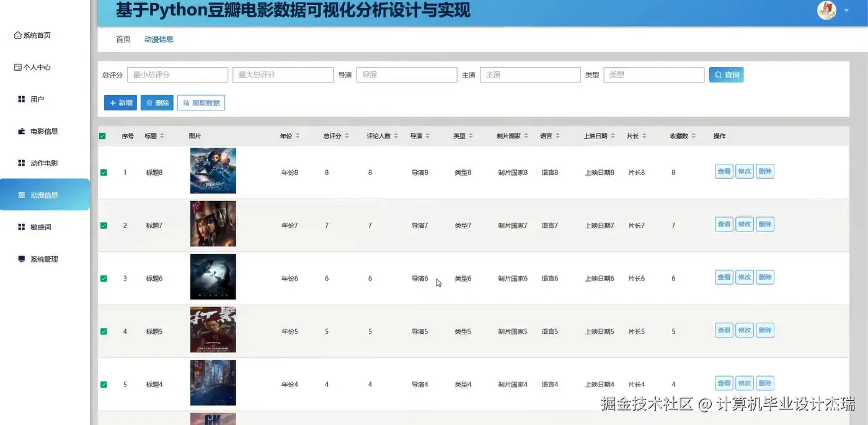
Task: Click the monitor icon beside 系统管理
Action: tap(21, 259)
